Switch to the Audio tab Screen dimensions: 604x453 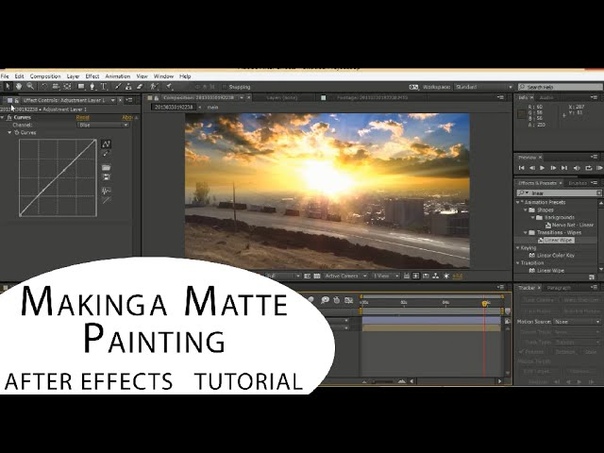point(546,98)
